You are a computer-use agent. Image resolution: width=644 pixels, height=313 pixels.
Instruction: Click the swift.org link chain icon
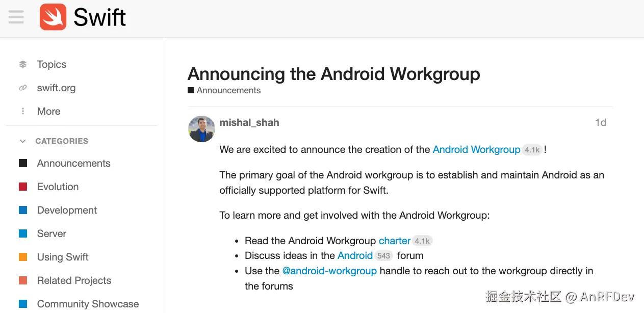pos(23,88)
